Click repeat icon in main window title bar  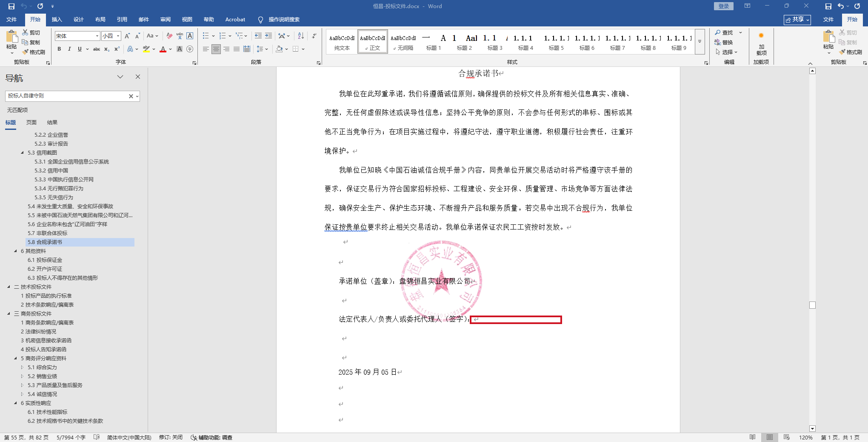(40, 6)
